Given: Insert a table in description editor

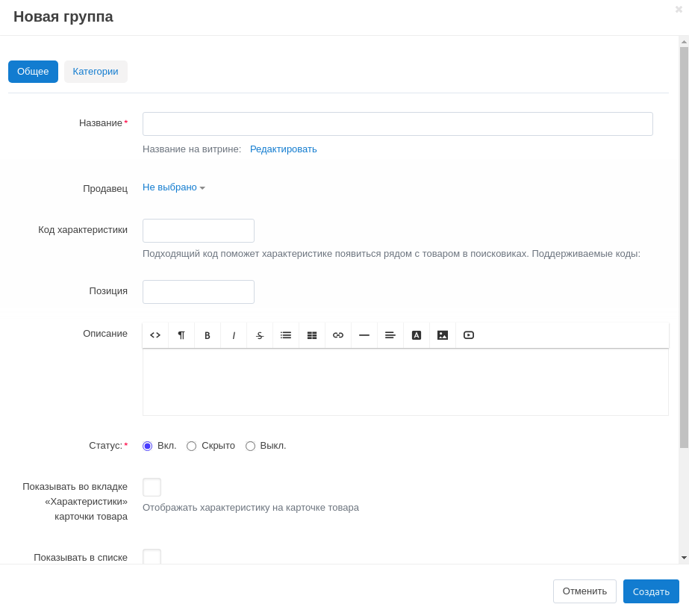Looking at the screenshot, I should point(312,335).
